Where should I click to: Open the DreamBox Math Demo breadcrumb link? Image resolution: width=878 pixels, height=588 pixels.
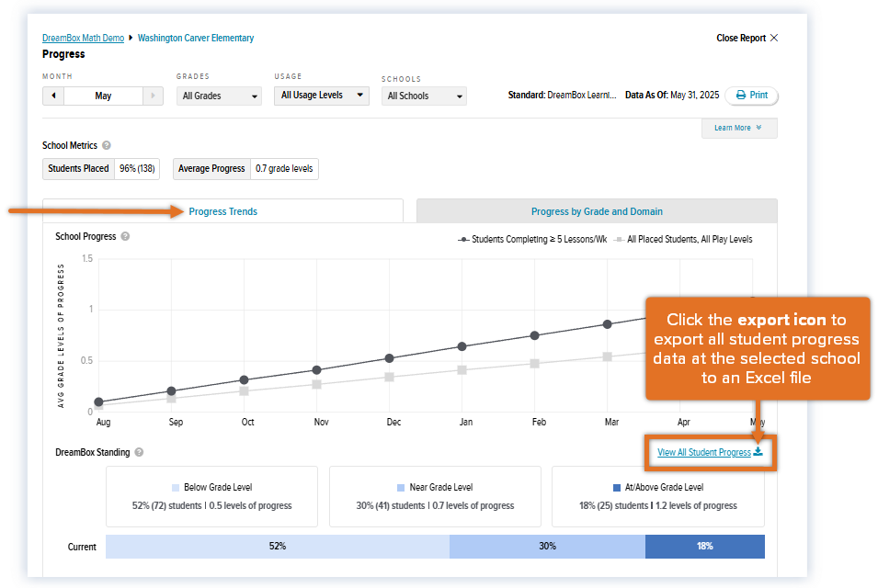81,38
